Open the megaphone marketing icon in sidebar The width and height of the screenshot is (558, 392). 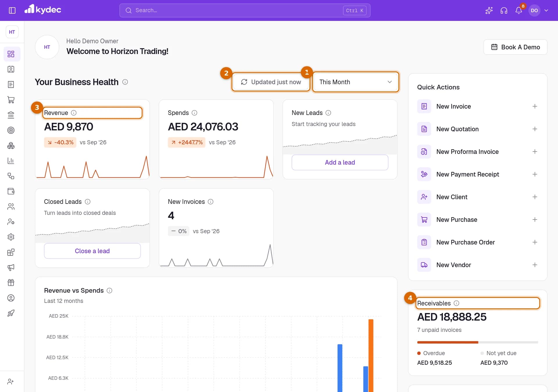pyautogui.click(x=11, y=267)
